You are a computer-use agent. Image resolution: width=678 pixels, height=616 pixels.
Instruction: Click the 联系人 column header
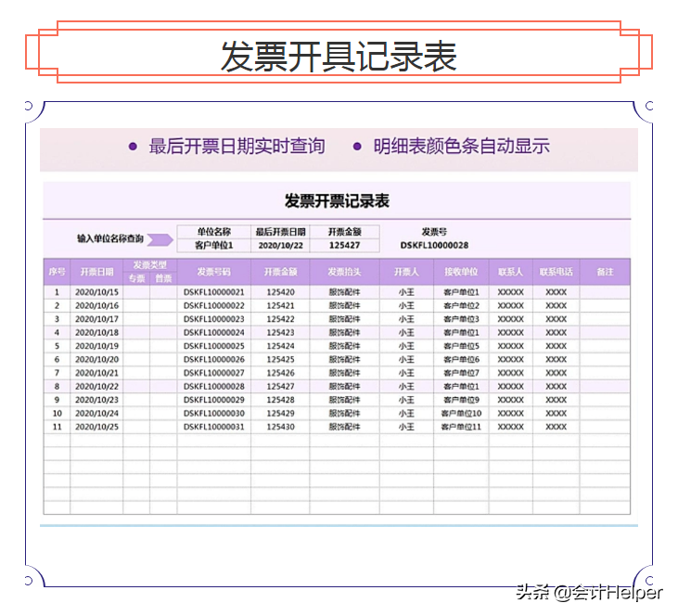click(x=511, y=272)
